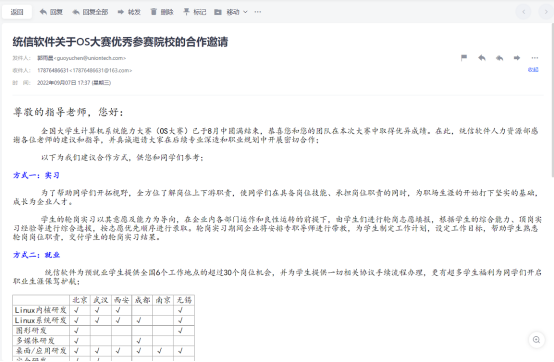The image size is (554, 362).
Task: Click the recipient address 17876486631@163.com
Action: 101,70
